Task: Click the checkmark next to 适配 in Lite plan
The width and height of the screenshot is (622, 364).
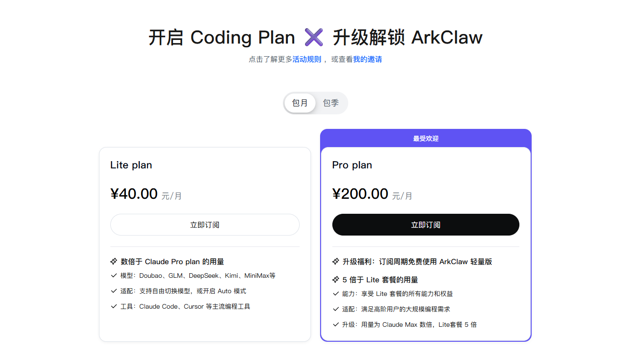Action: [114, 291]
